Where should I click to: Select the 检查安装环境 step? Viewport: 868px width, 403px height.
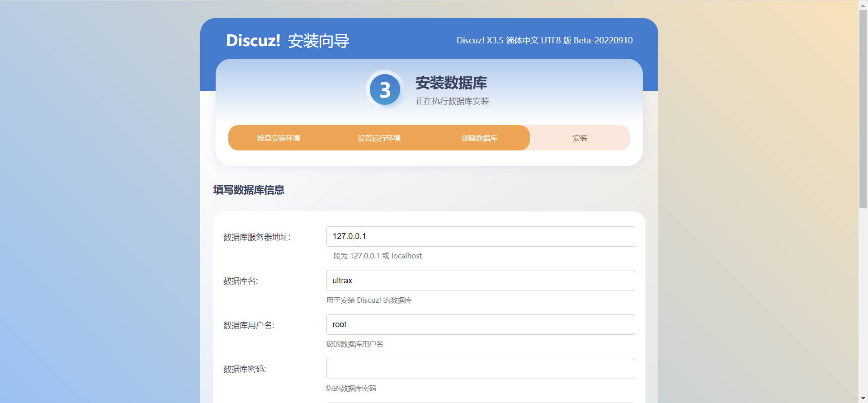278,138
